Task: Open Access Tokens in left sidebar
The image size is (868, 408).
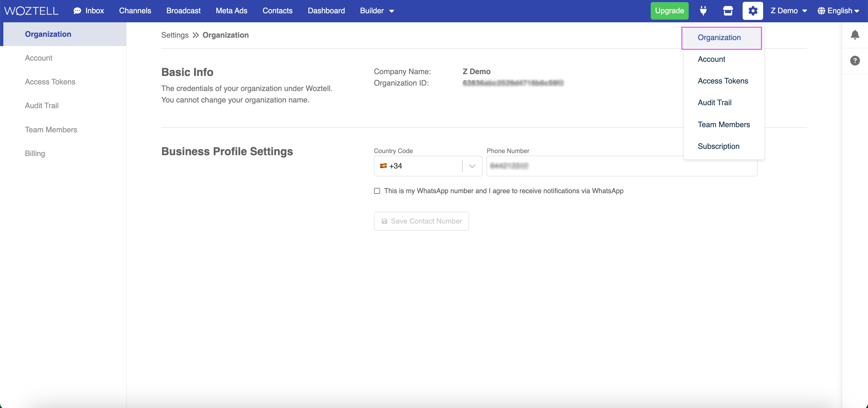Action: [50, 82]
